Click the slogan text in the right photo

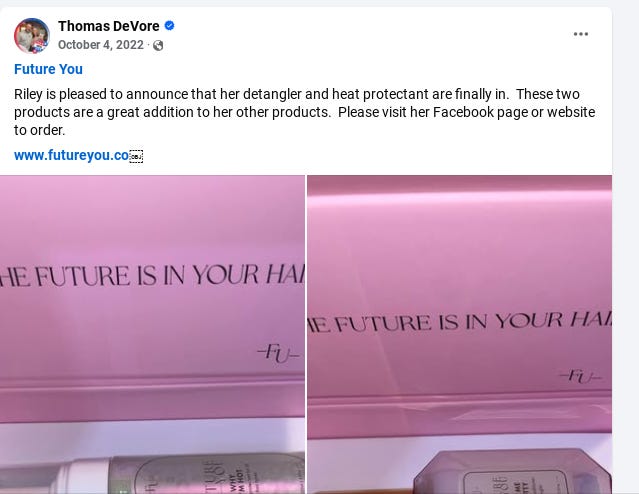click(x=459, y=322)
